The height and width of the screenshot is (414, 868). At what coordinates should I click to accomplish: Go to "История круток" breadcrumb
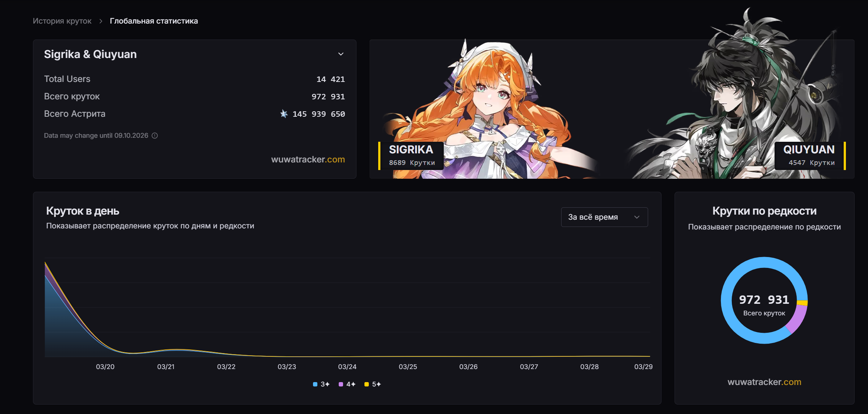click(x=62, y=21)
